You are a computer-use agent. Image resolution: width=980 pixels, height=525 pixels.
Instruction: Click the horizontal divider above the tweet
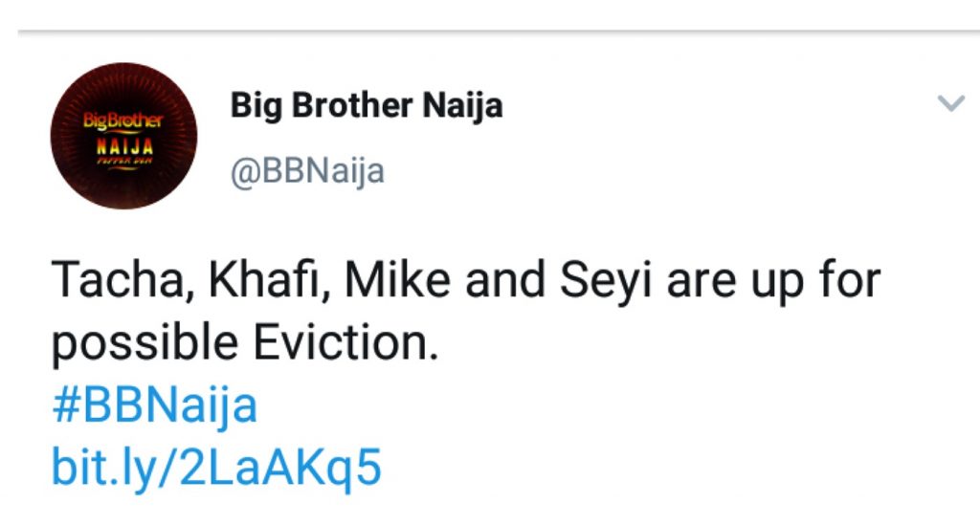(490, 33)
